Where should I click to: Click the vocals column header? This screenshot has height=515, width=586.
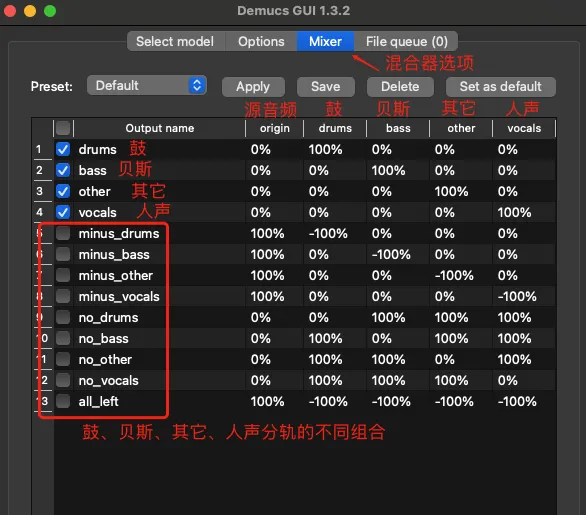pyautogui.click(x=524, y=128)
